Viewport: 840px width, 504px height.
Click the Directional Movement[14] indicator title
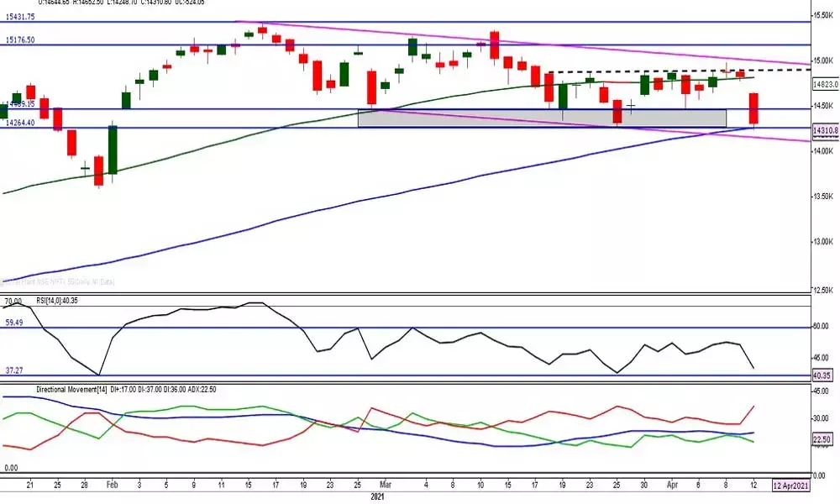click(x=71, y=391)
